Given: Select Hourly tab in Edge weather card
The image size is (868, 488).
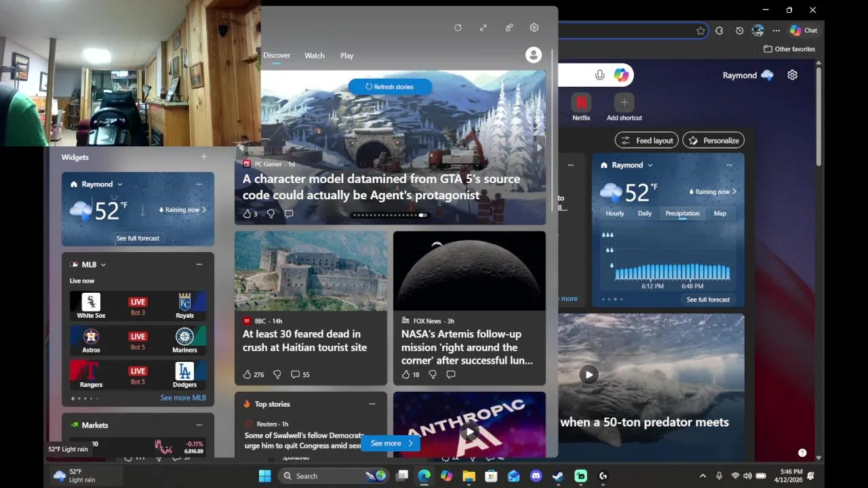Looking at the screenshot, I should point(615,213).
